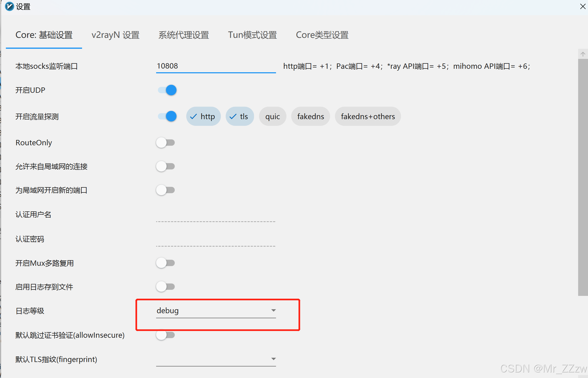This screenshot has width=588, height=378.
Task: Expand the TLS fingerprint dropdown
Action: 216,359
